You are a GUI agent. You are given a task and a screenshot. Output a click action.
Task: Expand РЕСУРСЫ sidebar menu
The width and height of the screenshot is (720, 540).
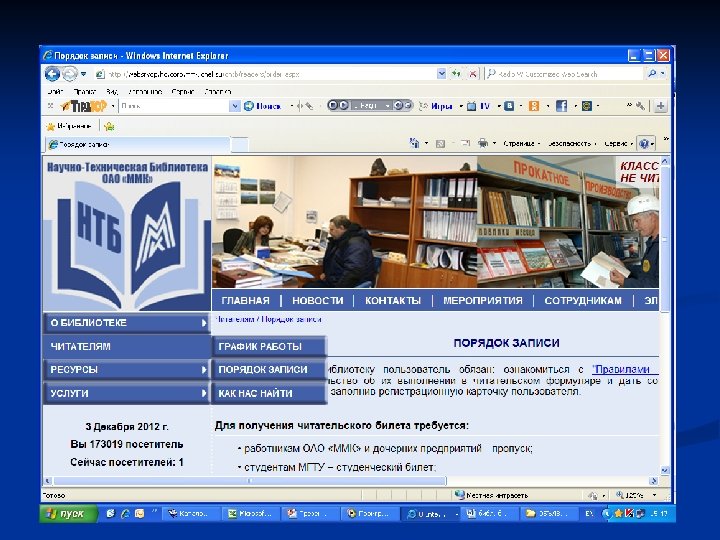[x=127, y=370]
